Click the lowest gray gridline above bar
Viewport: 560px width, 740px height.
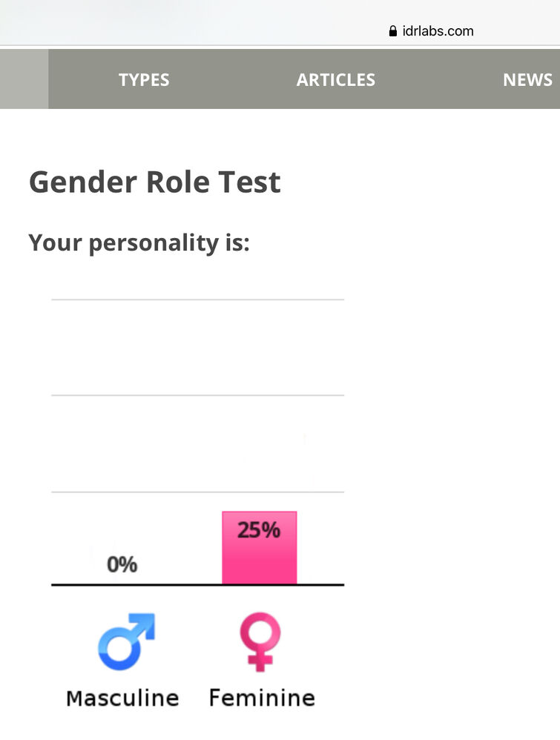coord(198,492)
